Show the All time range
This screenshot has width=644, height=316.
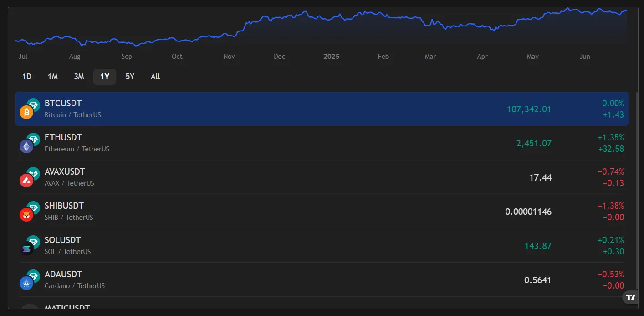(155, 77)
